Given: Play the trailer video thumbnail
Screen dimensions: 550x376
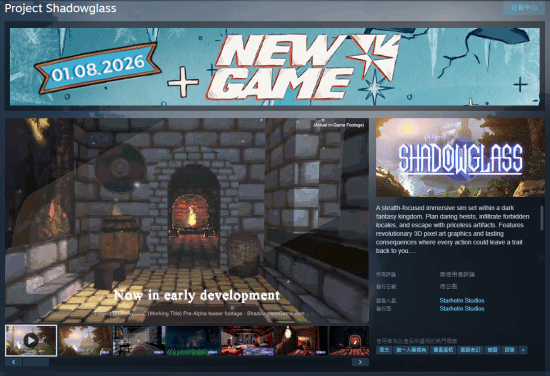Looking at the screenshot, I should pos(31,340).
